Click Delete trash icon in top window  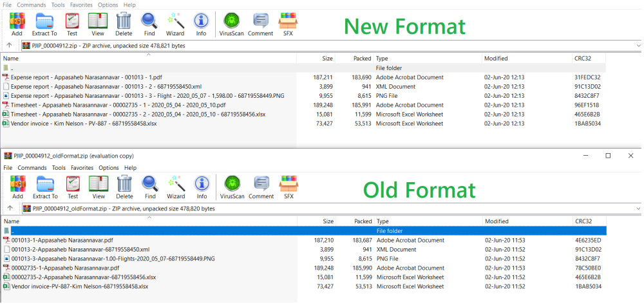[124, 24]
